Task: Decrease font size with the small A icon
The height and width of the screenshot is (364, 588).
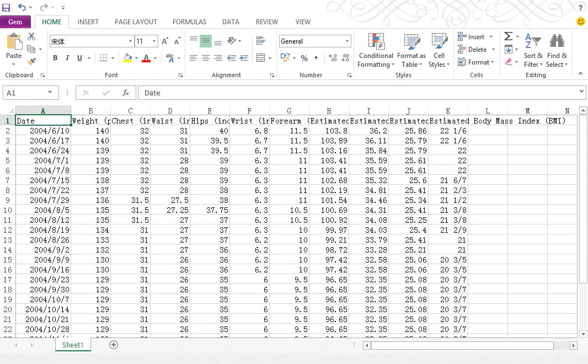Action: (x=177, y=41)
